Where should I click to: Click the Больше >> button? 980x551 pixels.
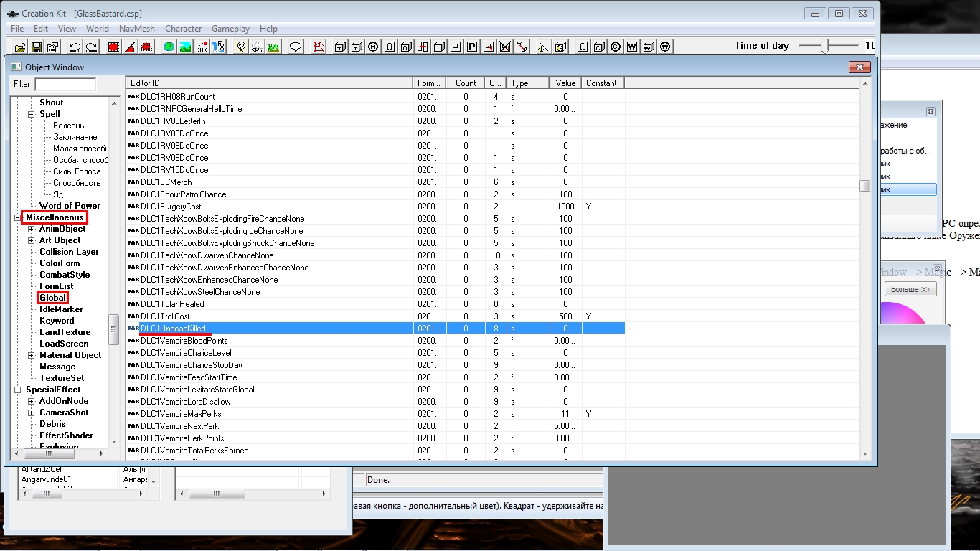910,289
